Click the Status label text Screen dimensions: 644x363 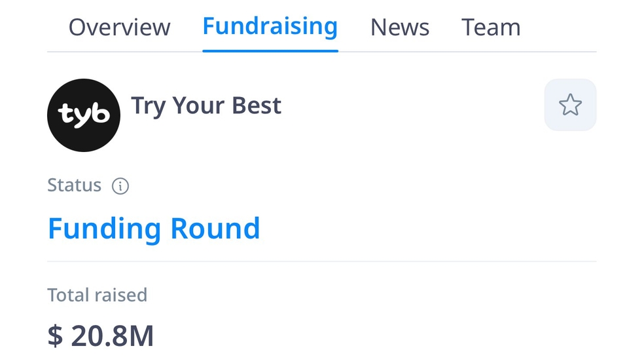click(75, 185)
